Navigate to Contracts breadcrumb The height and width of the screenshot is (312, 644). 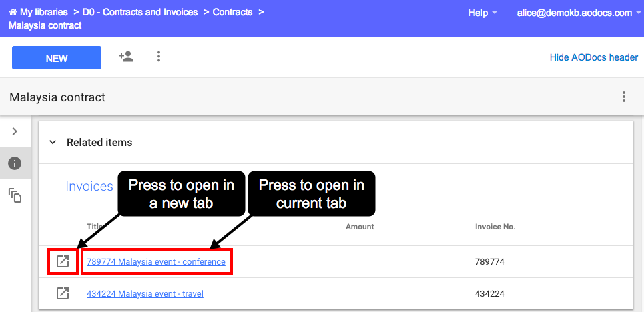click(x=232, y=12)
